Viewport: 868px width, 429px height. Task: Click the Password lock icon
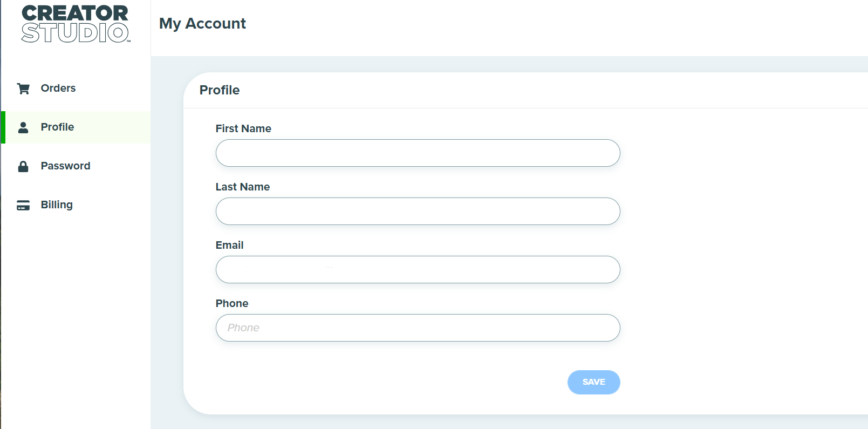tap(23, 166)
